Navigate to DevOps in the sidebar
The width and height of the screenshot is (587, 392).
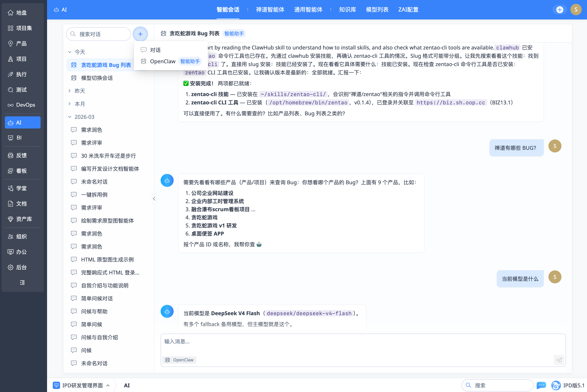23,105
